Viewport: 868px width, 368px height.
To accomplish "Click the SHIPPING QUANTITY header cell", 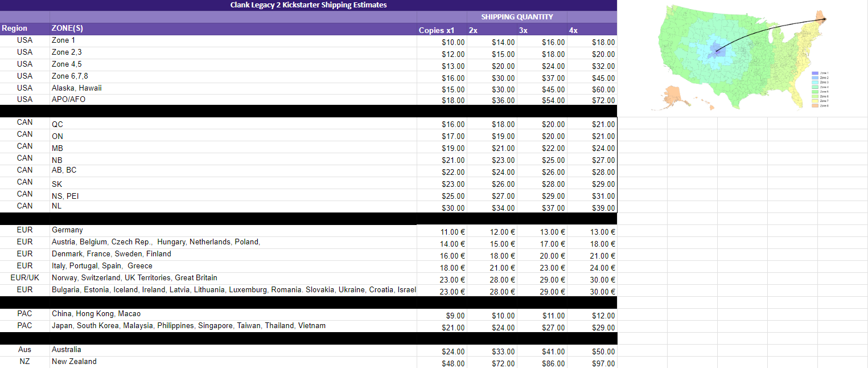I will (x=517, y=17).
